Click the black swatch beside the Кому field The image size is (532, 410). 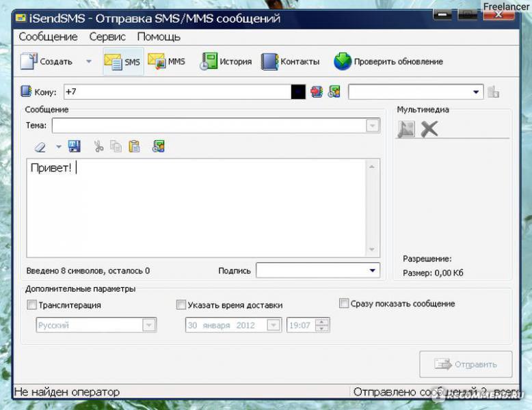298,92
